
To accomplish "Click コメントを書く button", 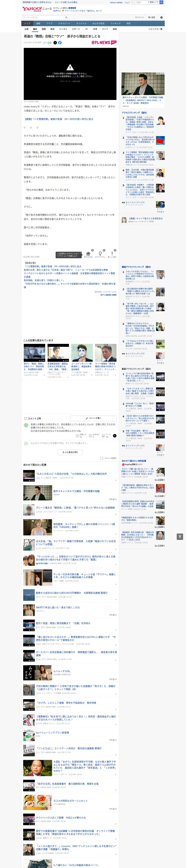I will [x=93, y=418].
